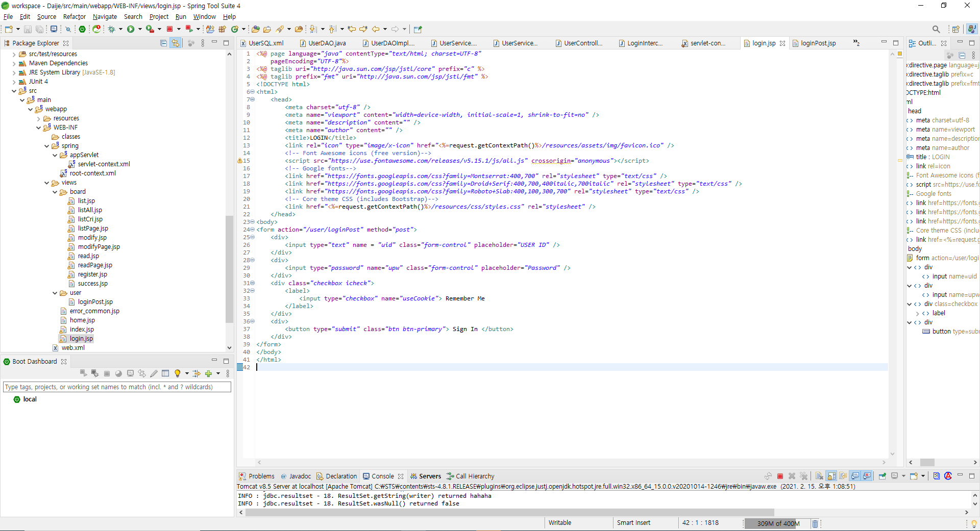980x531 pixels.
Task: Toggle Scroll Lock in Console toolbar
Action: click(x=831, y=476)
